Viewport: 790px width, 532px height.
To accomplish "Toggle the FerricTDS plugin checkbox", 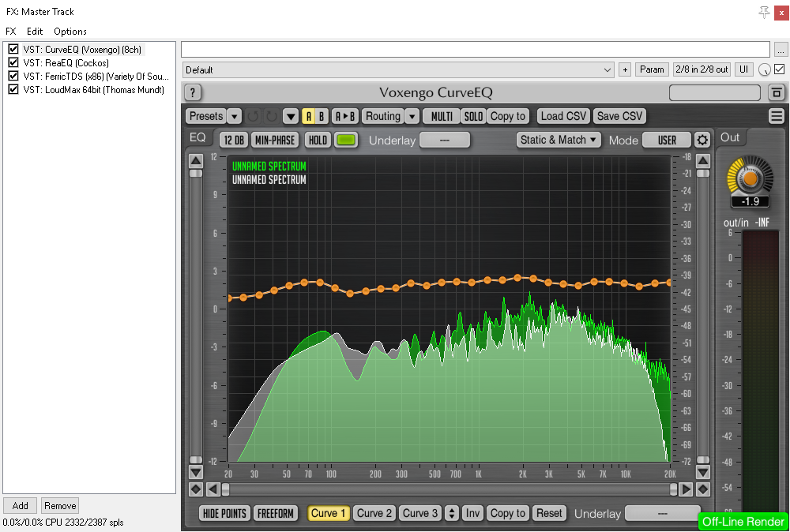I will [x=13, y=76].
